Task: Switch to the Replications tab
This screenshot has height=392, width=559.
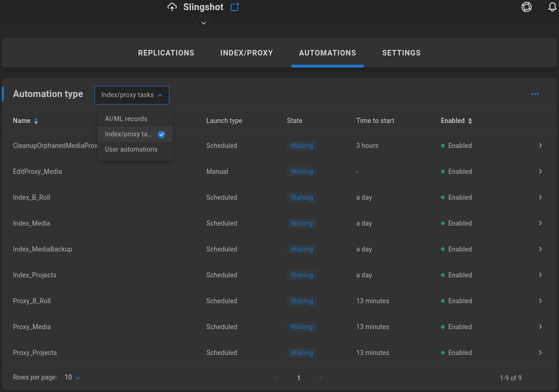Action: 166,53
